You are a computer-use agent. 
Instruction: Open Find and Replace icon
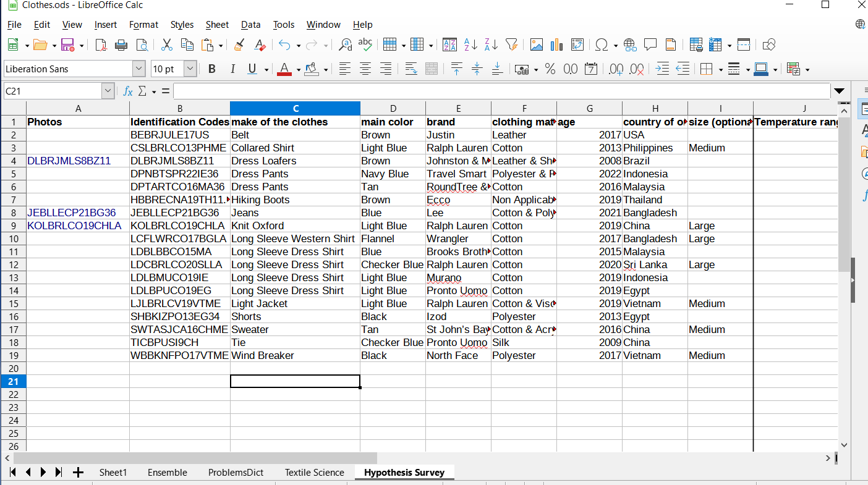(x=346, y=44)
